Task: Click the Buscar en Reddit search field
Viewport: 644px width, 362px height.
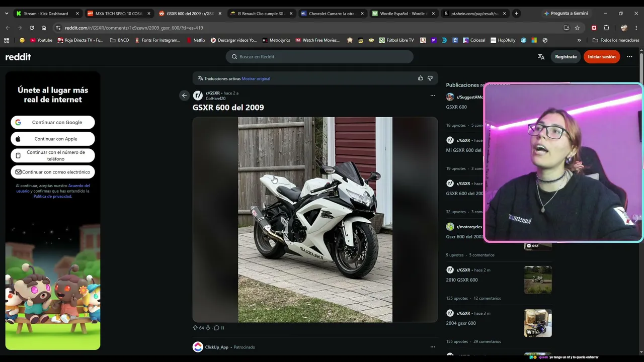Action: click(x=319, y=57)
